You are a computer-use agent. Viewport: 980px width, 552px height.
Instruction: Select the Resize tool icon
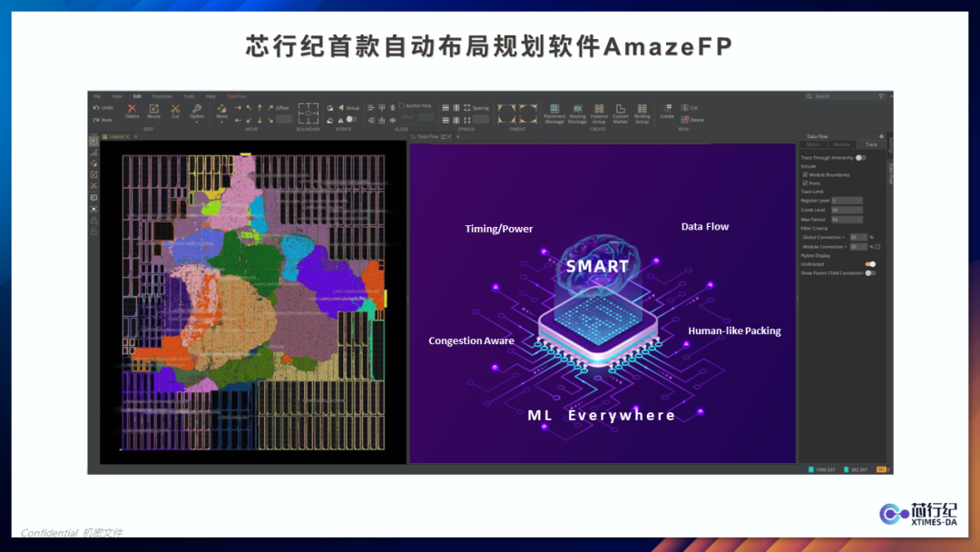click(153, 109)
